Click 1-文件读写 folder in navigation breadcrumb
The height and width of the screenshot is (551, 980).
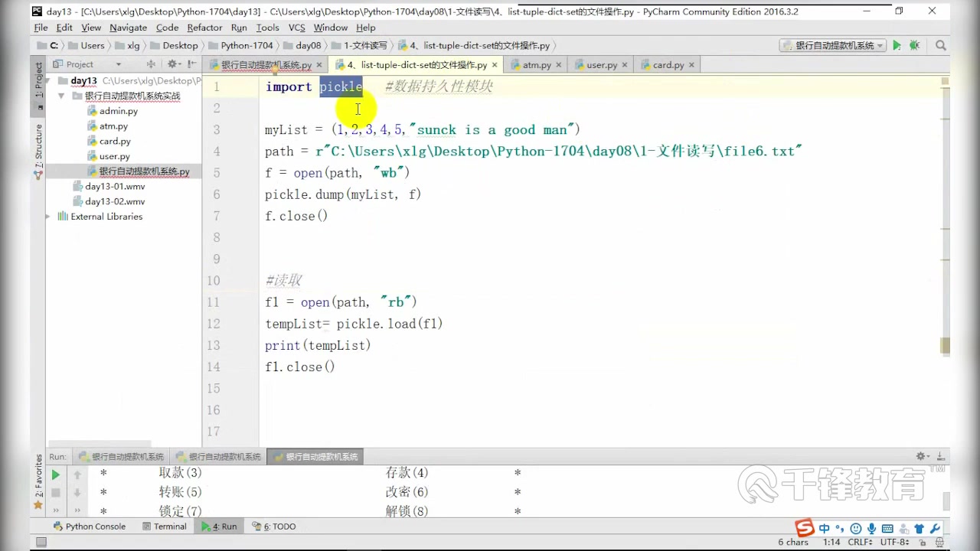point(359,45)
